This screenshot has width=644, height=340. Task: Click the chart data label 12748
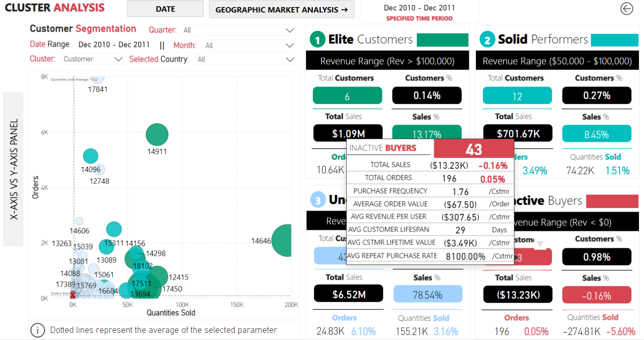click(99, 181)
